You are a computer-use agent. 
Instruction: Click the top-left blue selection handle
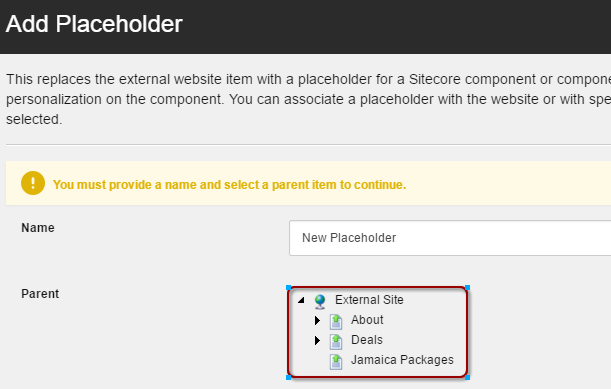click(x=289, y=288)
